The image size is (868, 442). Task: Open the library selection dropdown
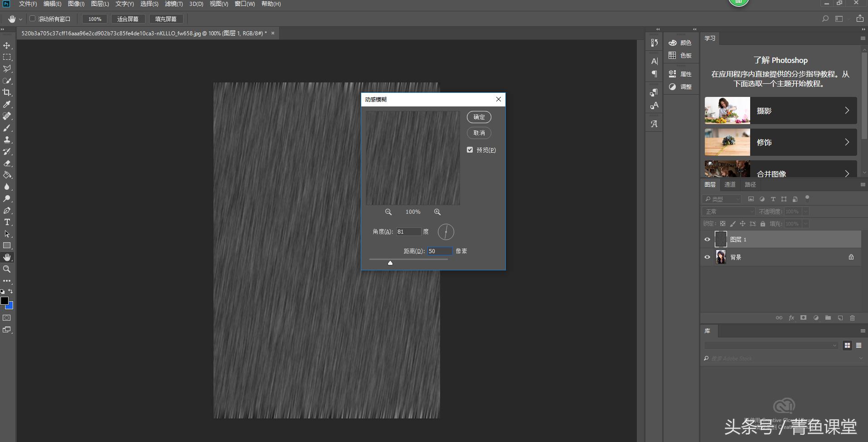(771, 346)
